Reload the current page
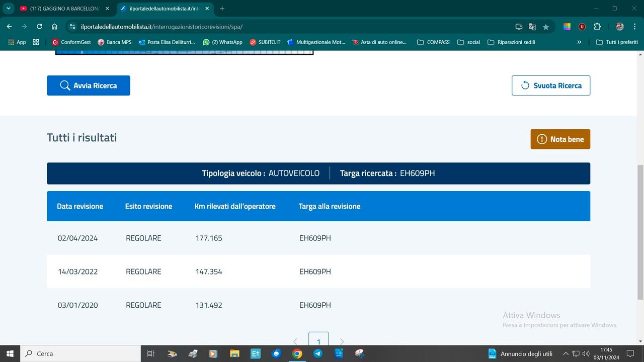Screen dimensions: 644x362 pos(39,27)
